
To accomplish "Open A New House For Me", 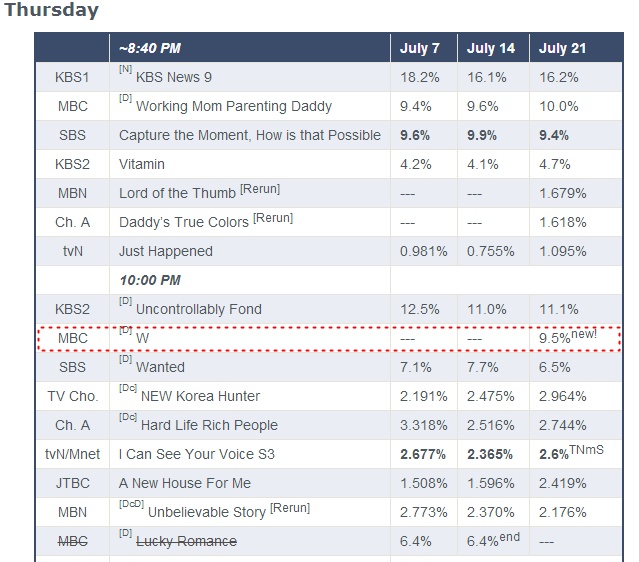I will click(184, 483).
